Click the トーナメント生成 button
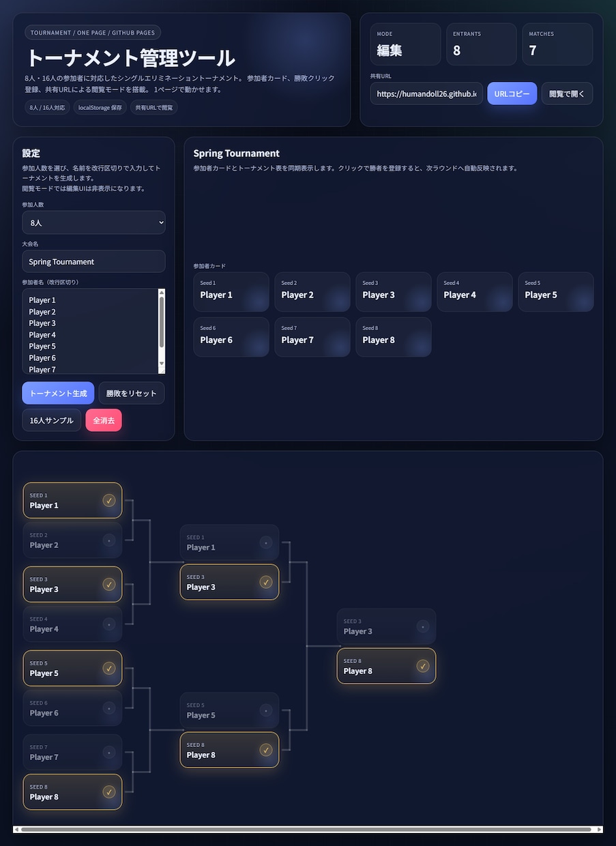 click(58, 393)
